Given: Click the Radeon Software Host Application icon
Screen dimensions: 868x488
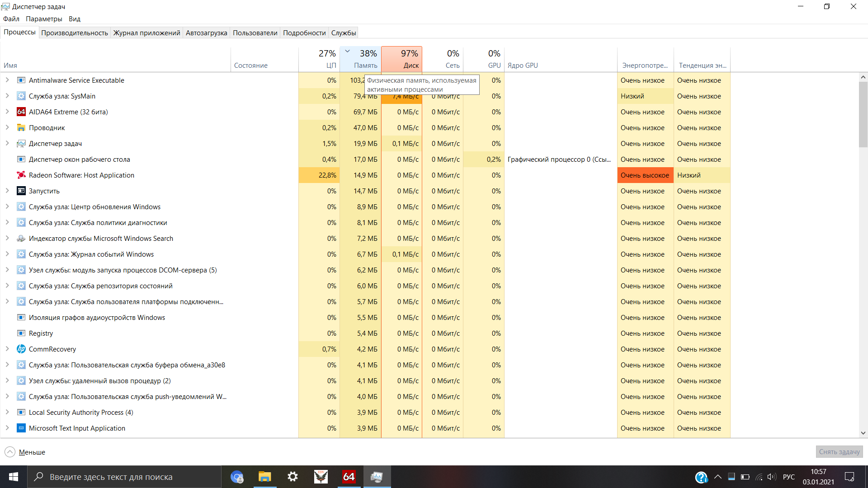Looking at the screenshot, I should coord(21,175).
